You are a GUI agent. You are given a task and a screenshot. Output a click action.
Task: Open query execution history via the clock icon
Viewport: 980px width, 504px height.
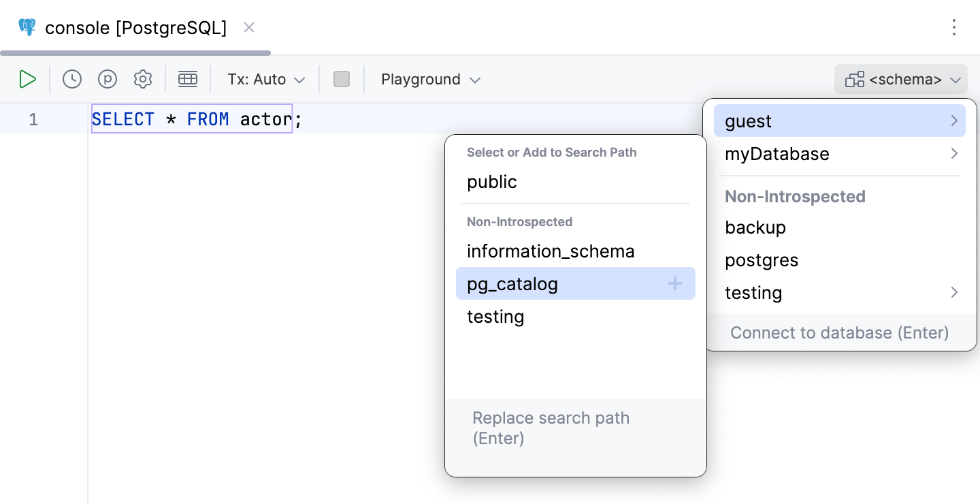(x=71, y=78)
